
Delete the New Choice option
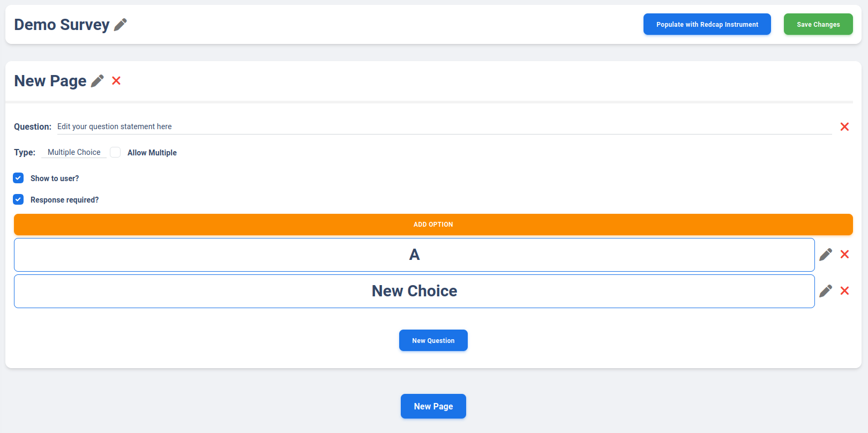coord(844,291)
